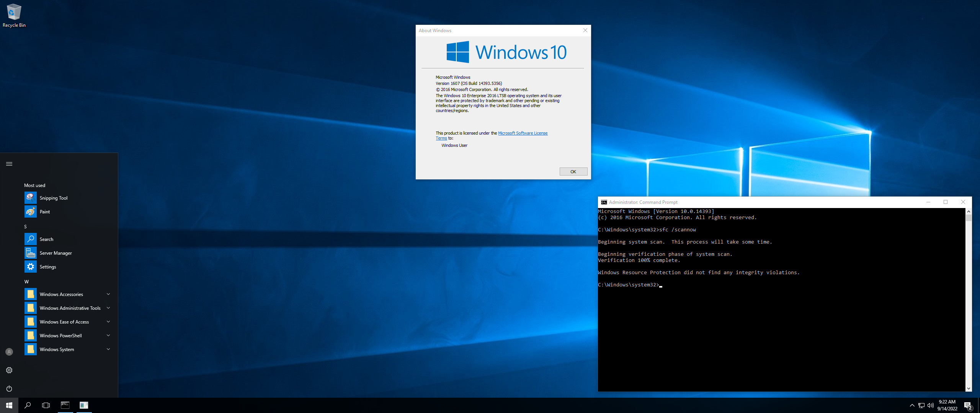The height and width of the screenshot is (413, 980).
Task: Click 'Windows User' licensee name
Action: [x=454, y=145]
